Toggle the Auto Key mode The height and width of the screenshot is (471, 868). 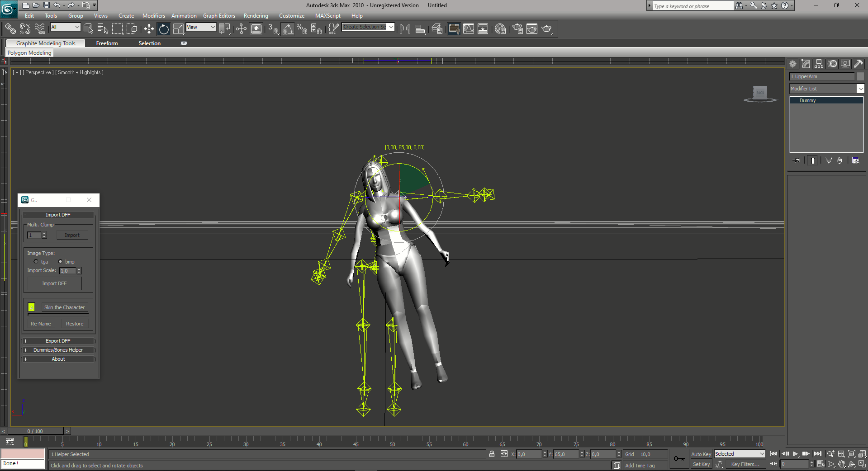pos(701,454)
